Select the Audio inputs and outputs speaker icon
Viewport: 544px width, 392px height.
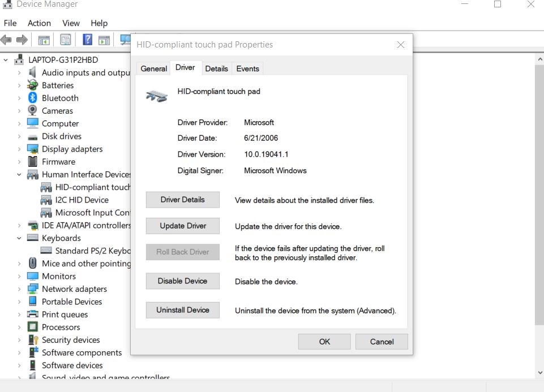(33, 72)
